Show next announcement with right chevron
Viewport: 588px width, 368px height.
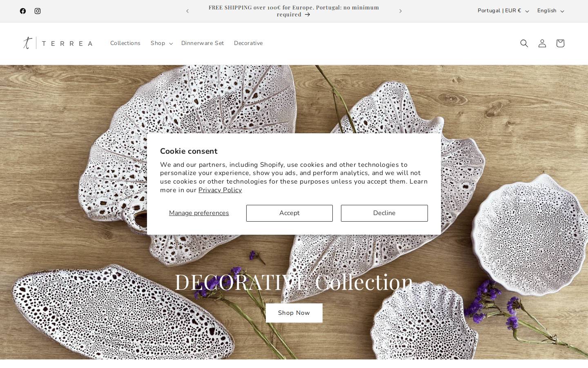point(401,11)
